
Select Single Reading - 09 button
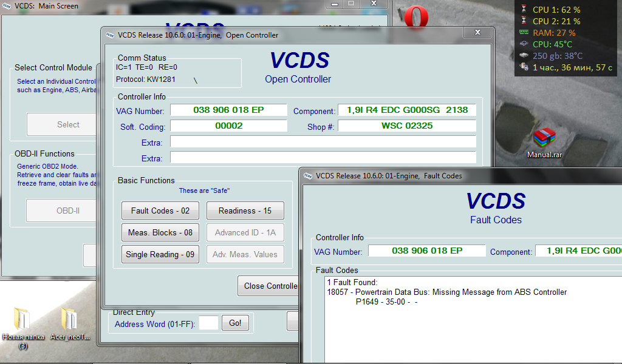[160, 254]
